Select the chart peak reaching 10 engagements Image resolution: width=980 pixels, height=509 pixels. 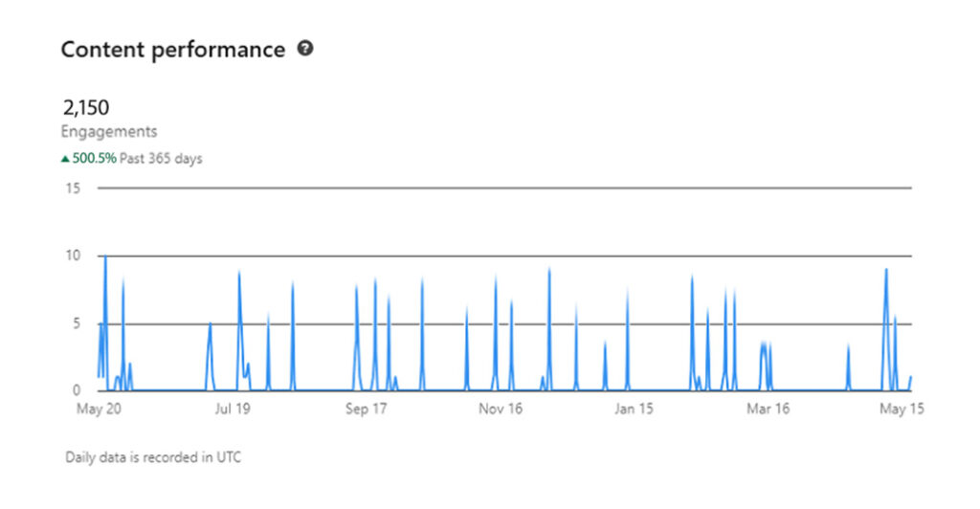[x=105, y=257]
